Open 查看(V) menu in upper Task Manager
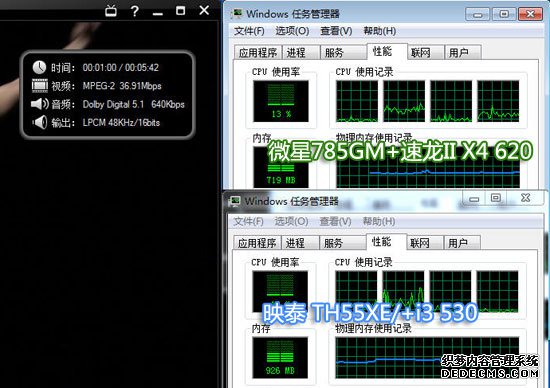Screen dimensions: 550x388 336,31
